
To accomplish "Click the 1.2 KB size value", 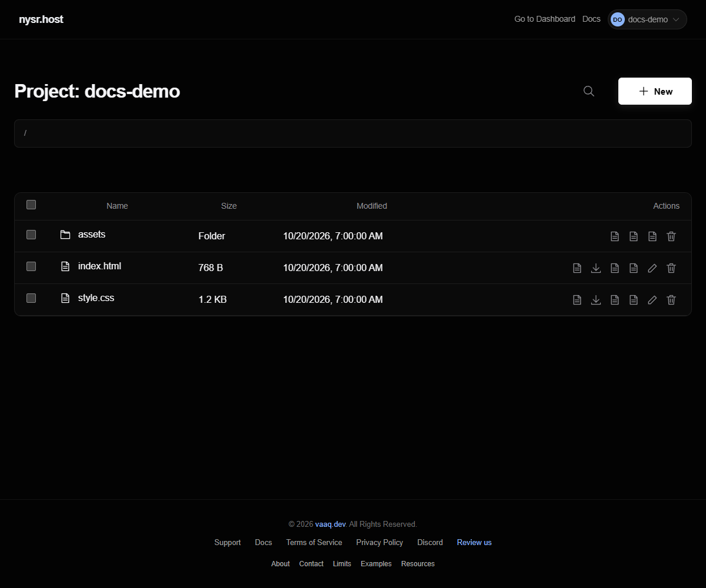I will [212, 299].
